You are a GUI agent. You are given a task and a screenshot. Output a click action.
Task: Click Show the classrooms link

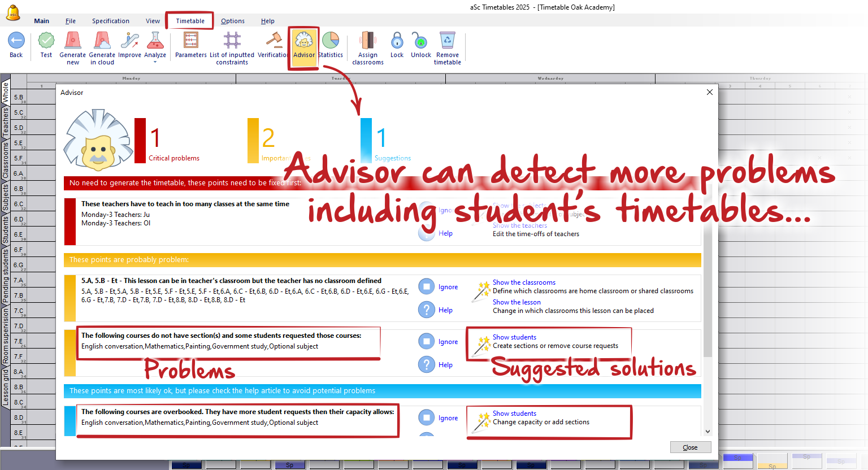524,282
